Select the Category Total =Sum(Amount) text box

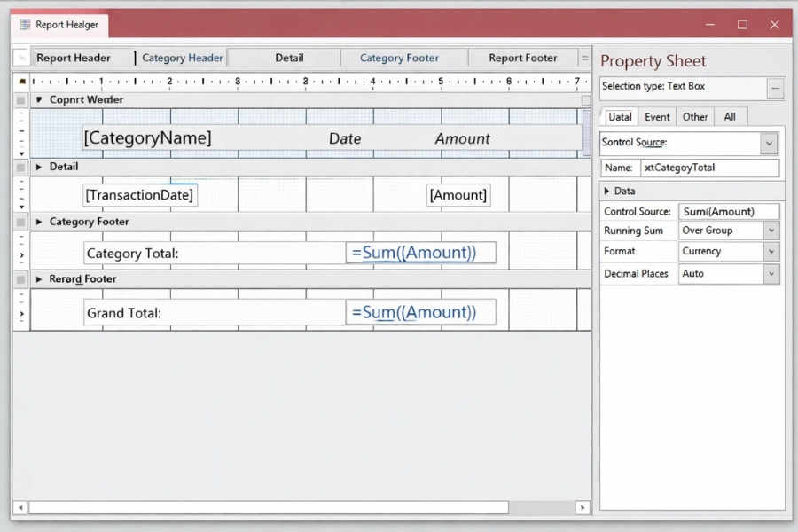click(420, 254)
